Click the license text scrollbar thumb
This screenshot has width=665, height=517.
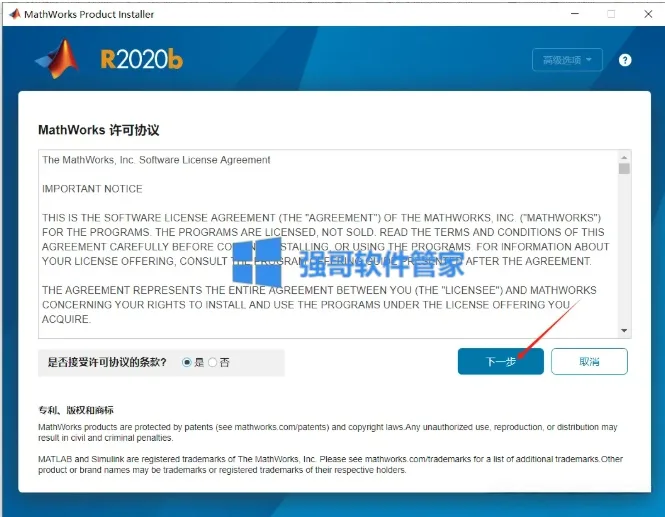tap(624, 169)
